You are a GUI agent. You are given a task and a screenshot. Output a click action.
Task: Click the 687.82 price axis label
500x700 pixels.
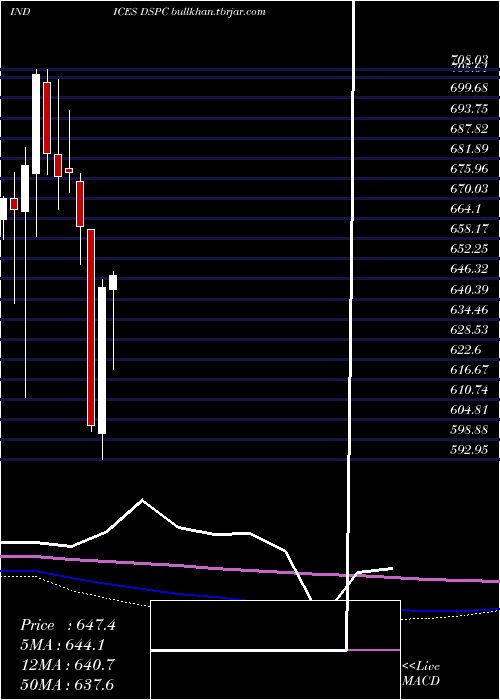[469, 129]
